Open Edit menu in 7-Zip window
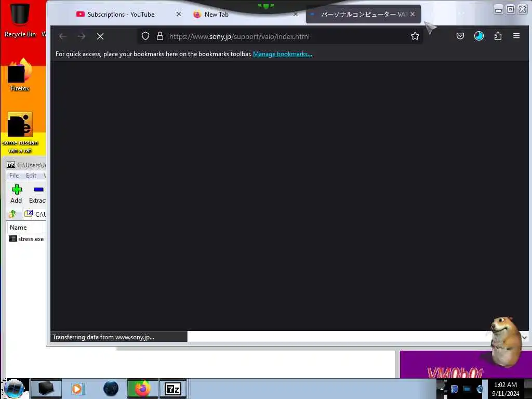The image size is (532, 399). tap(31, 176)
